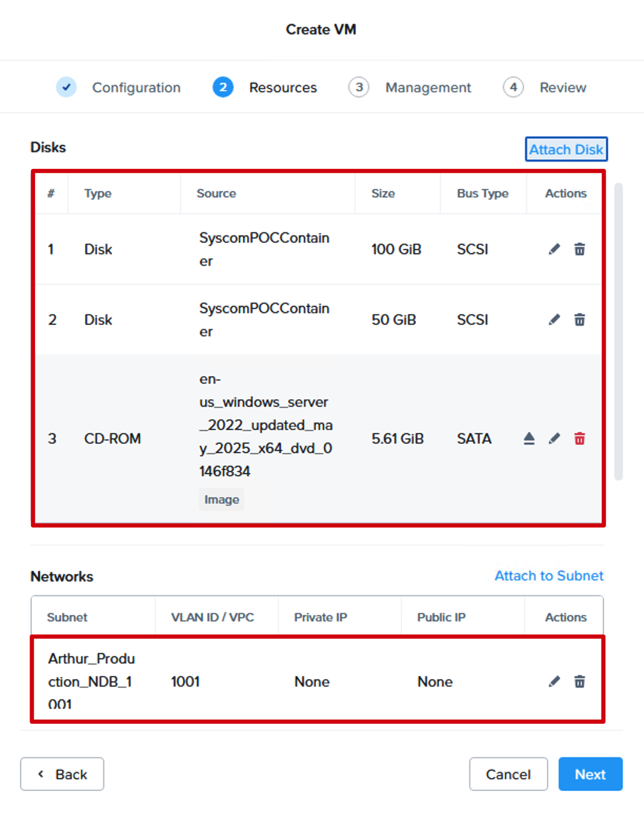The width and height of the screenshot is (644, 820).
Task: Click the Configuration step checkmark icon
Action: pos(66,87)
